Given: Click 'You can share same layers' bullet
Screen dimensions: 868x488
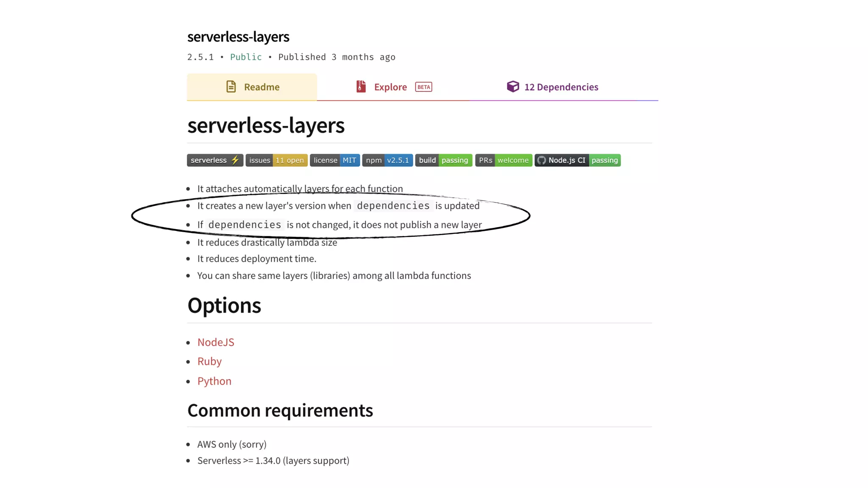Looking at the screenshot, I should coord(334,276).
